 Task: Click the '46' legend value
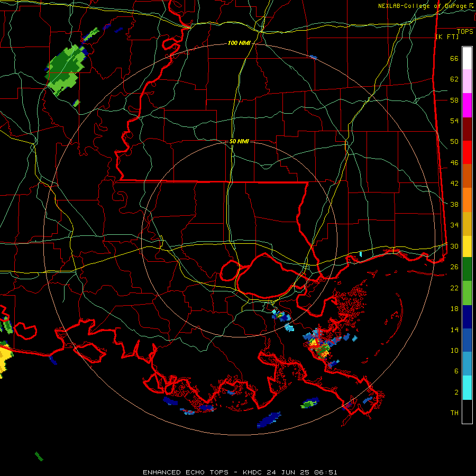(454, 162)
